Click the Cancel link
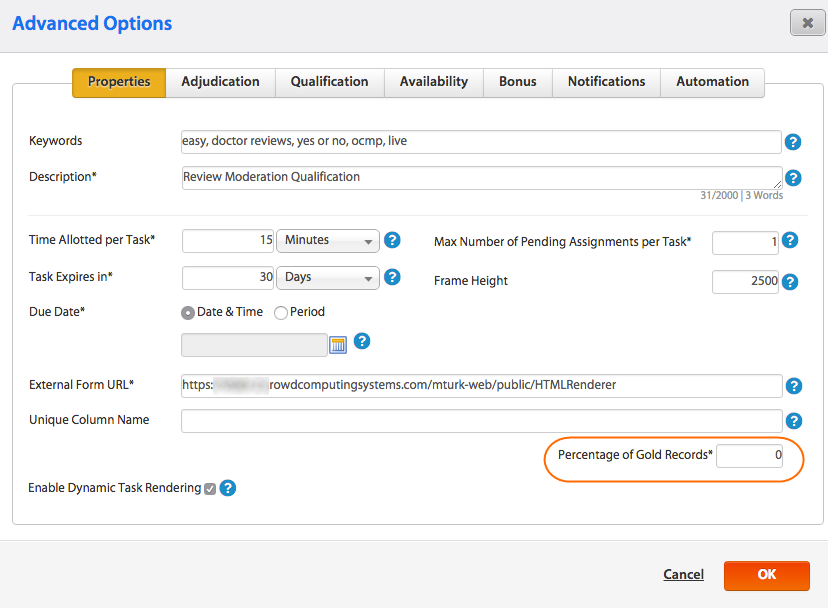The width and height of the screenshot is (828, 608). 683,574
